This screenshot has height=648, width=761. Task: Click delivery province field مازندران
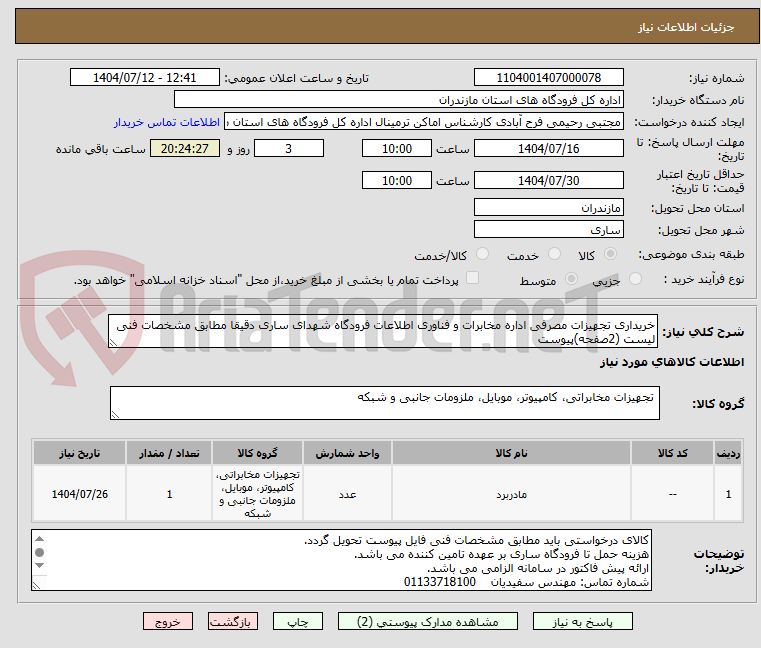tap(548, 208)
